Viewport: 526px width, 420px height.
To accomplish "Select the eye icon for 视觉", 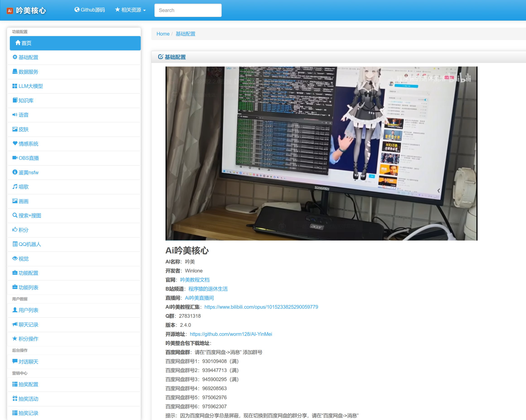I will 15,258.
